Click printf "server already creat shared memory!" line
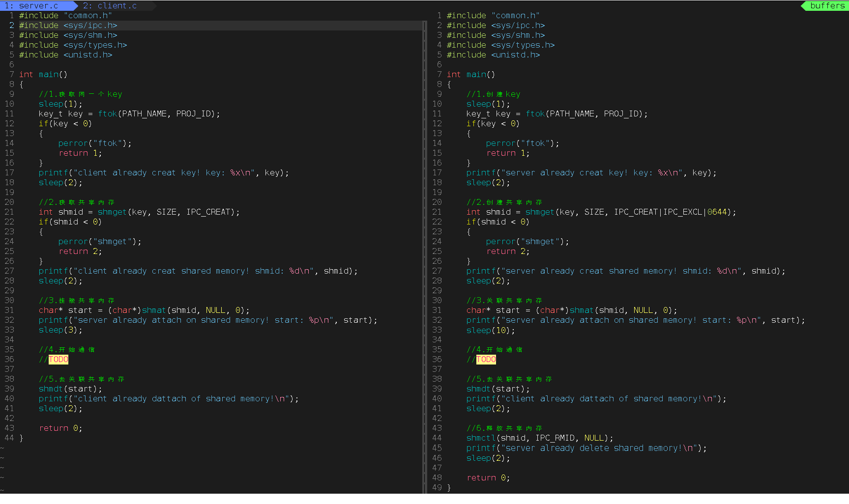849x504 pixels. [626, 271]
